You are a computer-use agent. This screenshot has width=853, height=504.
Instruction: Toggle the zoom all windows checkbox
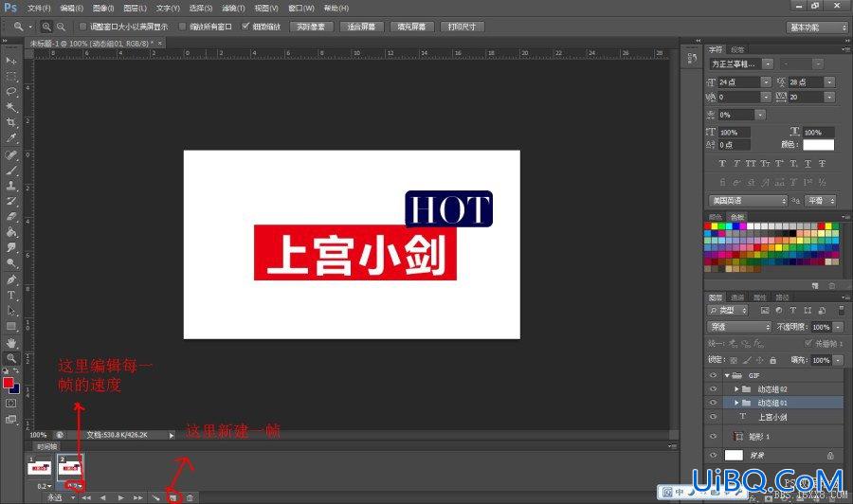[x=182, y=27]
